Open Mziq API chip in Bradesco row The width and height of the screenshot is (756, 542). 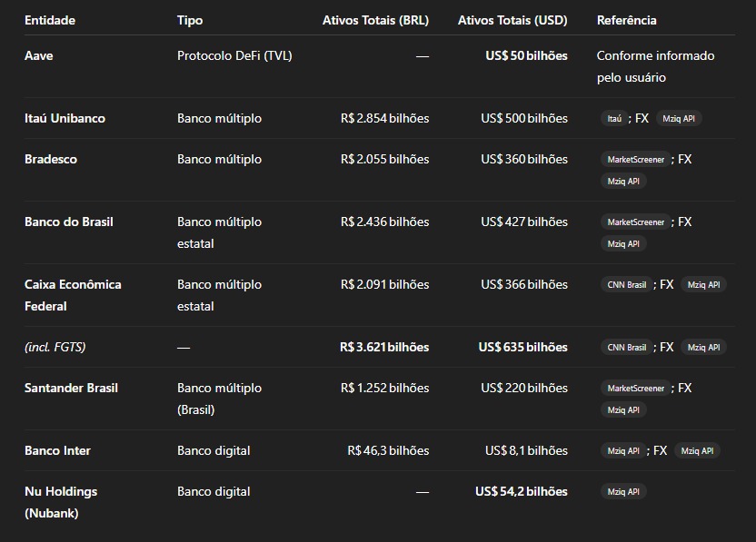pyautogui.click(x=623, y=182)
